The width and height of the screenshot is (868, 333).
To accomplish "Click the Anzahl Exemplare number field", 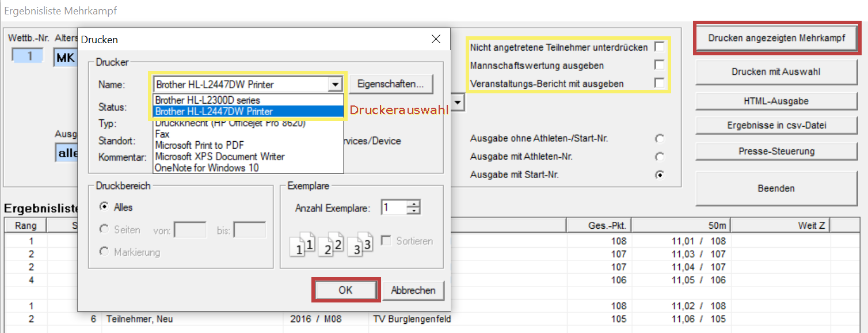I will [394, 207].
